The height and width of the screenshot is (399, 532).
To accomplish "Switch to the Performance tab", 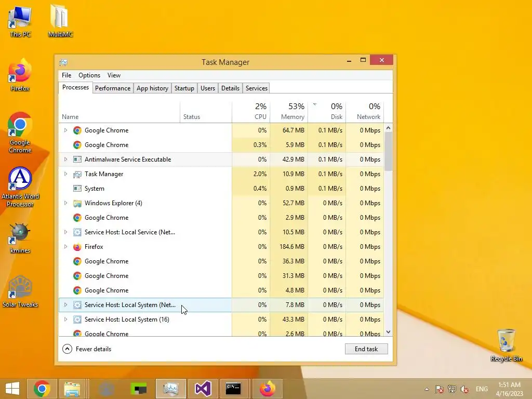I will (x=113, y=88).
